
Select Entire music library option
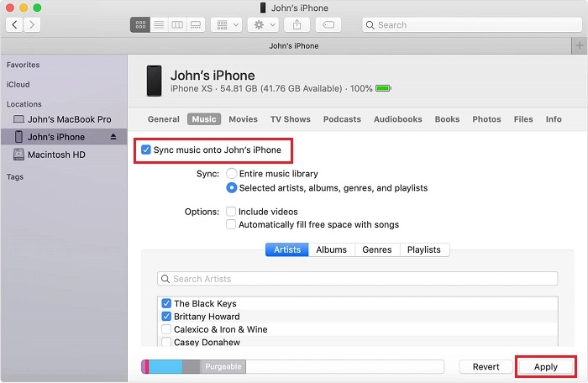232,173
